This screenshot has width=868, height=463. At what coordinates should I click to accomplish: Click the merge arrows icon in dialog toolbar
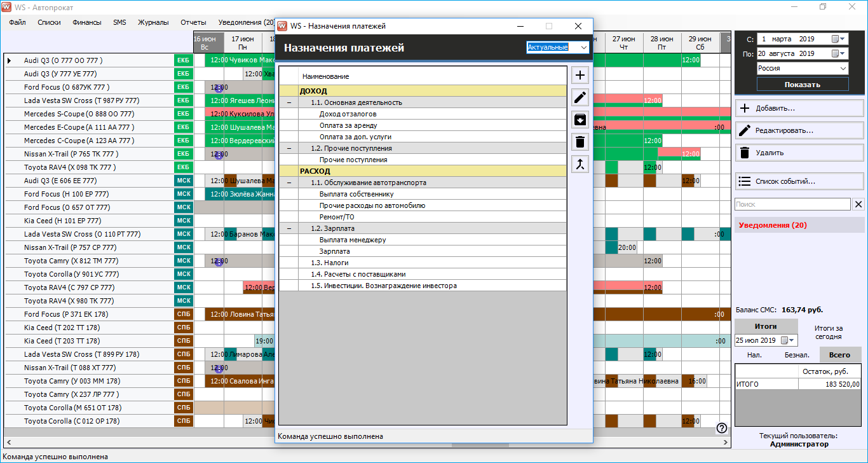[x=580, y=164]
